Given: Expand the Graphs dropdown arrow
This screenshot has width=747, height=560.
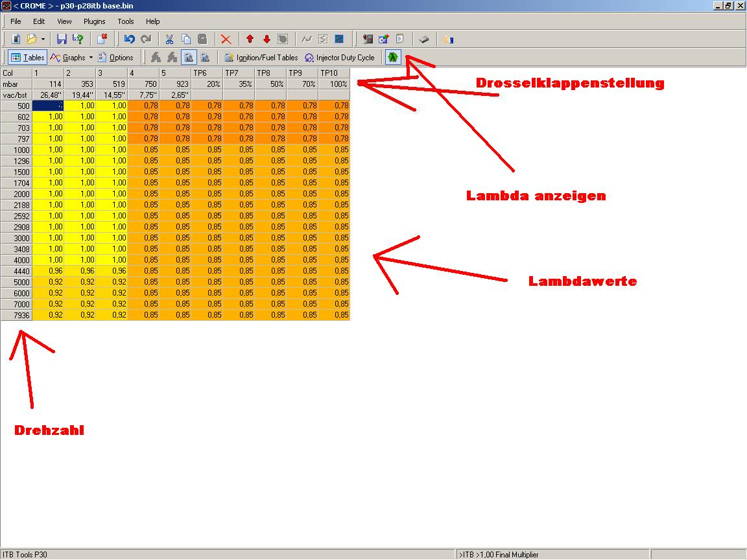Looking at the screenshot, I should (91, 57).
